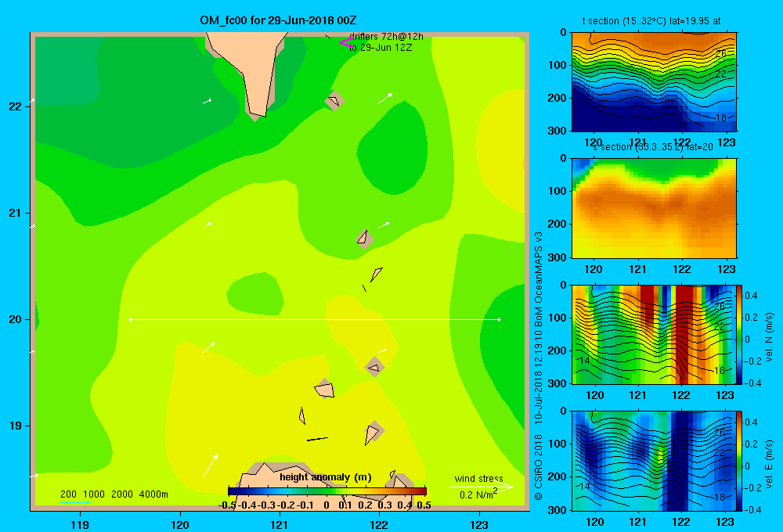Open the salinity section panel

654,208
